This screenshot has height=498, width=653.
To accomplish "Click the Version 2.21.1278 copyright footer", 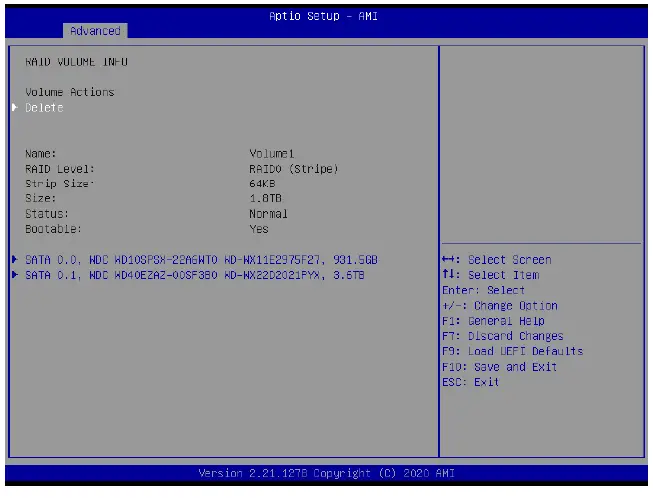I will pos(326,473).
